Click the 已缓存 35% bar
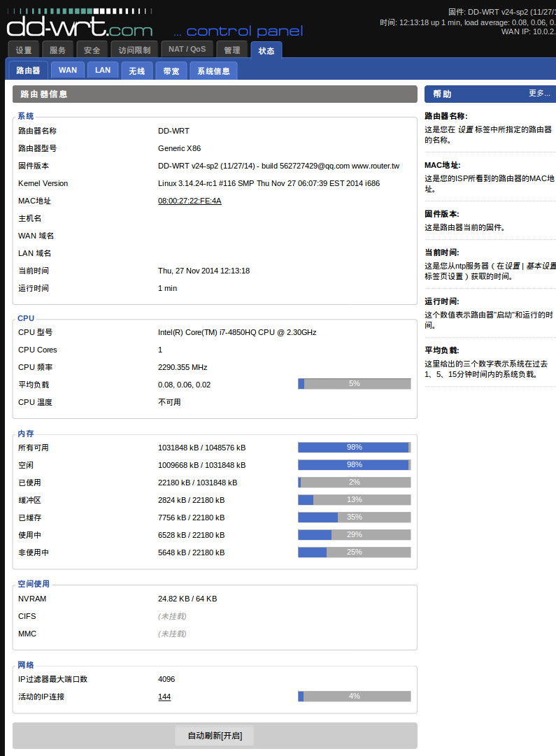 tap(355, 518)
